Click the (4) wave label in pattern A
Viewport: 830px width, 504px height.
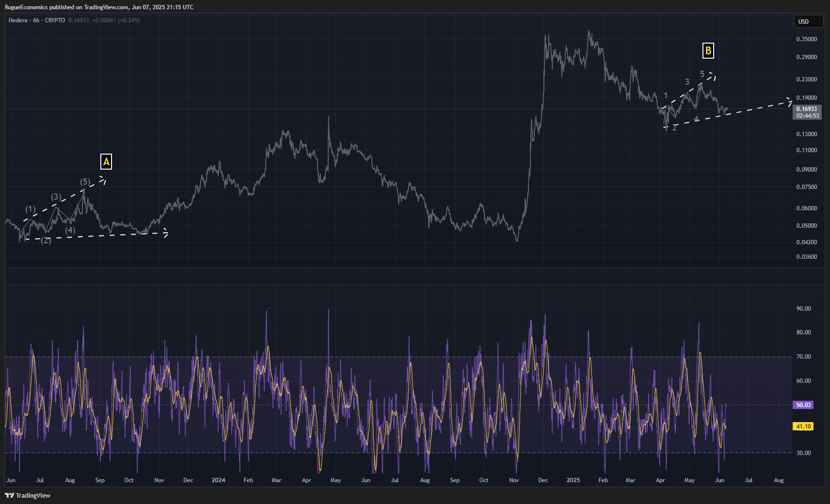(x=70, y=230)
